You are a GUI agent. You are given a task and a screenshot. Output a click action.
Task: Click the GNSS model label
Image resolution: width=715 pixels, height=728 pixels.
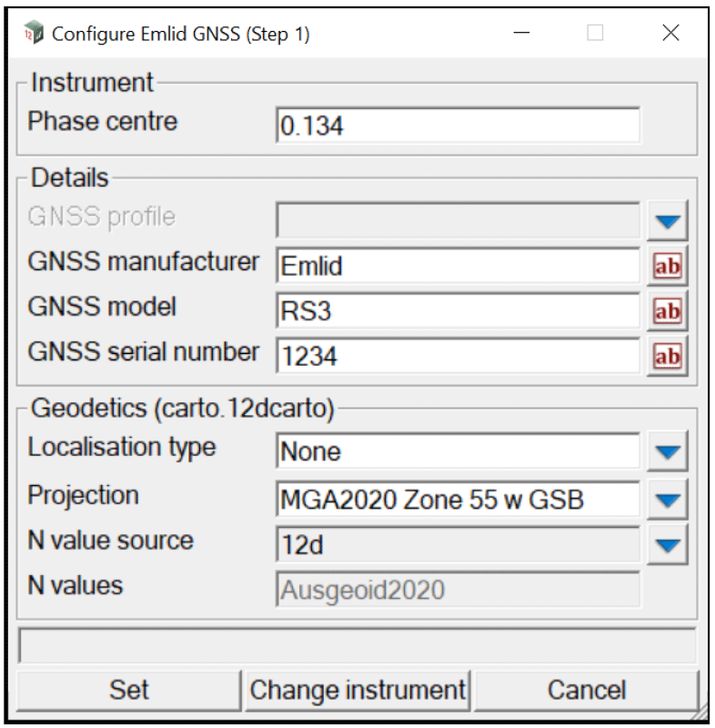coord(102,307)
